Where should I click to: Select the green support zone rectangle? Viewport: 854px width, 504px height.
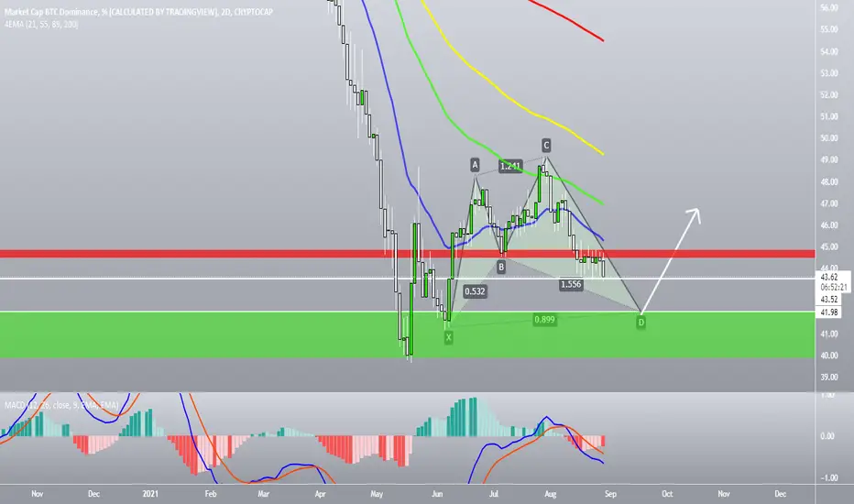coord(408,334)
